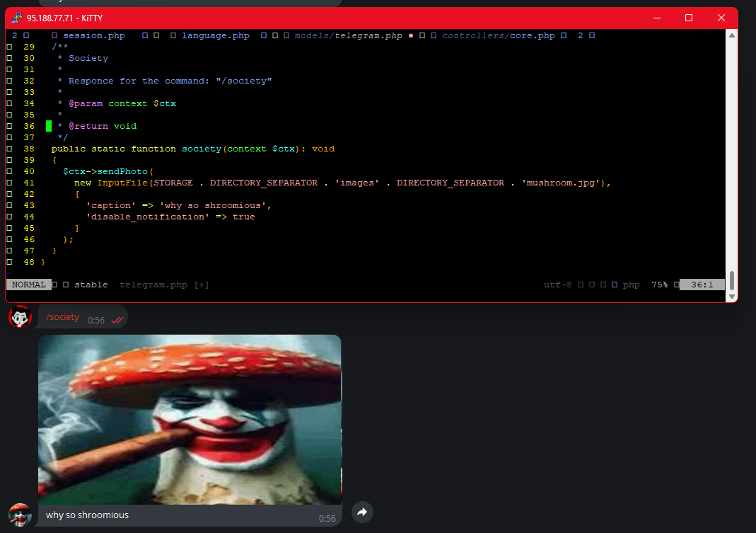Click the 'why so shroomious' photo caption
Screen dimensions: 756x533
pos(87,515)
